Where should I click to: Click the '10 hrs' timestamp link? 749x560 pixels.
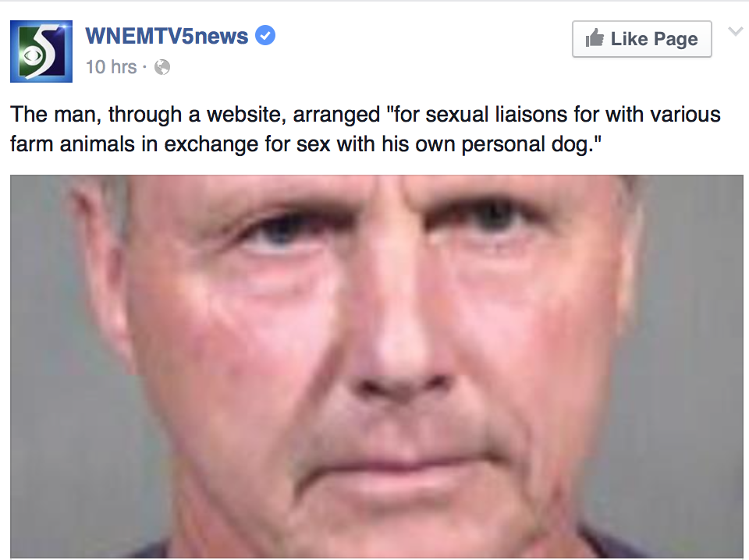click(x=111, y=67)
